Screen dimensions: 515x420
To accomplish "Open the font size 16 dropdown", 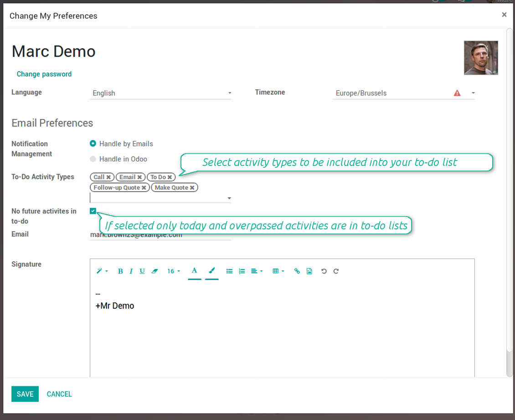I will coord(174,271).
